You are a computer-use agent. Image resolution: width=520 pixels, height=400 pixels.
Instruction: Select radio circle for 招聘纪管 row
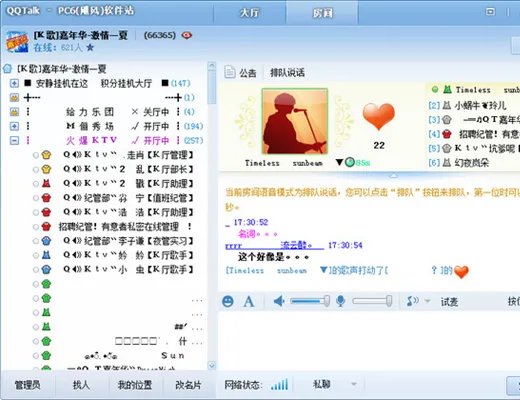[x=36, y=227]
